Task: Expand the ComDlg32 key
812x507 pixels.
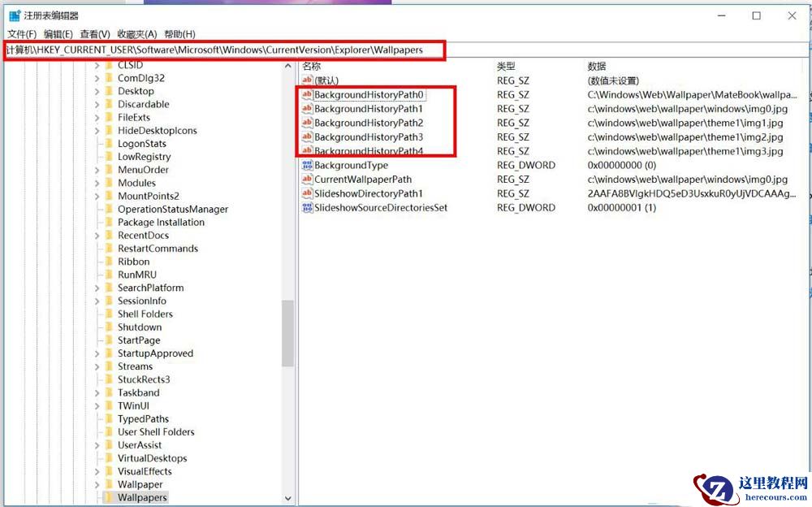Action: [97, 78]
